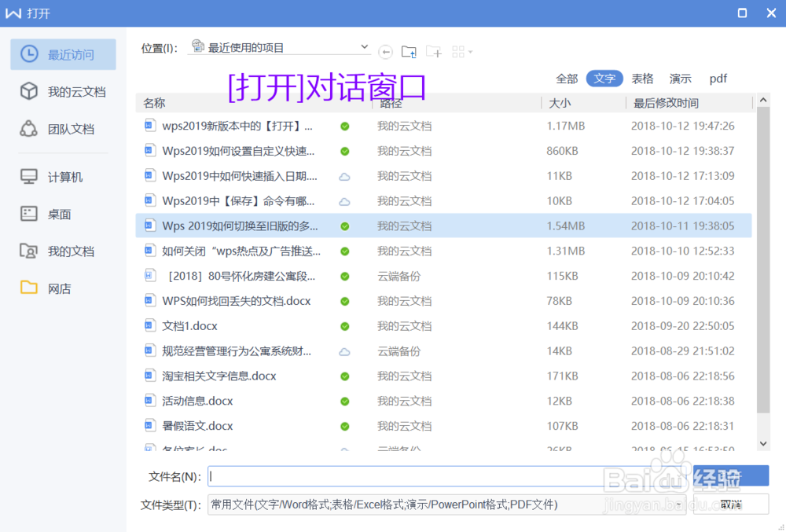Click cloud status icon of Wps2019中如何快速插入日期
The image size is (786, 532).
click(x=345, y=176)
